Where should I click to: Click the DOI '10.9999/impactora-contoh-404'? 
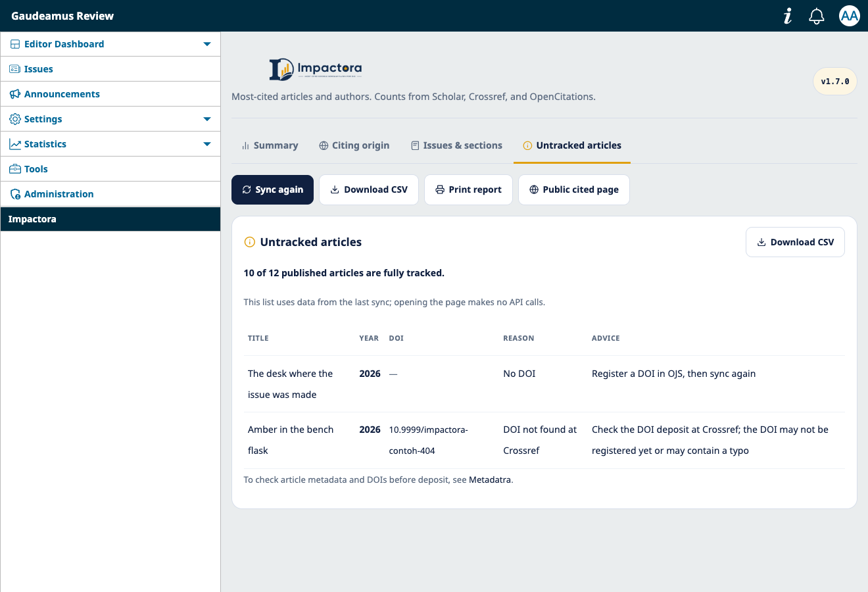click(x=429, y=440)
